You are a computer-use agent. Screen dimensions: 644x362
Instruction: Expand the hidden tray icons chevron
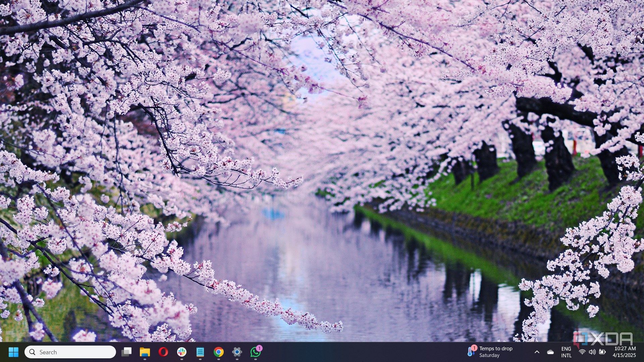click(x=537, y=352)
